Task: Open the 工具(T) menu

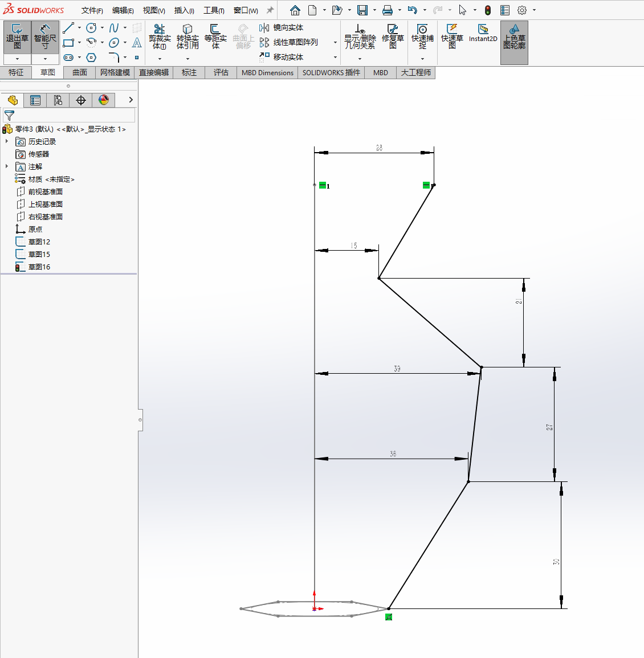Action: [214, 10]
